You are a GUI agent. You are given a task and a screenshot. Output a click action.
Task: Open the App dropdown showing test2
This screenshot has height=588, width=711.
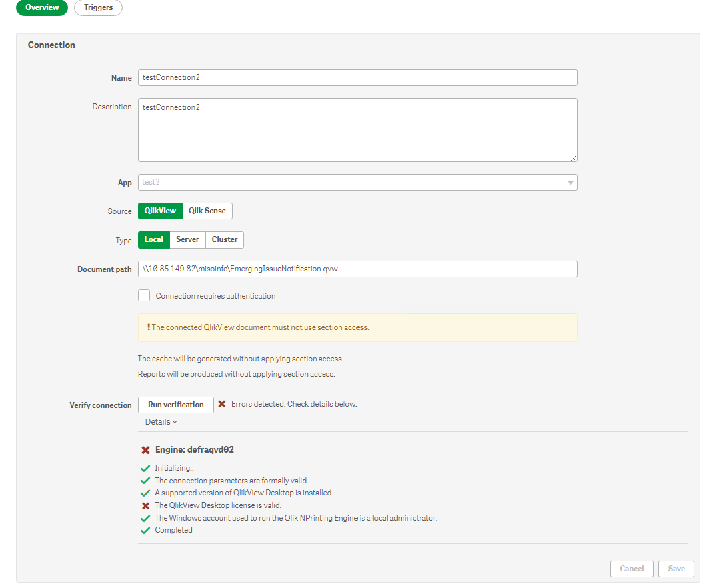pos(357,182)
